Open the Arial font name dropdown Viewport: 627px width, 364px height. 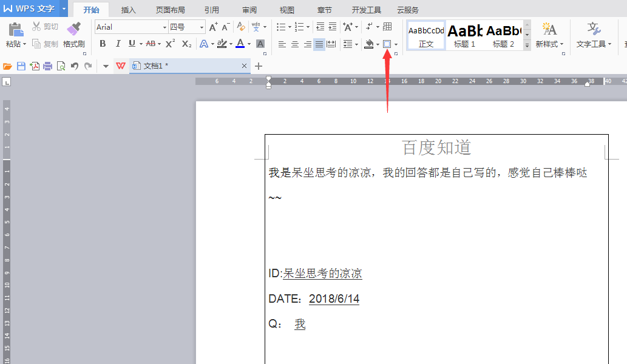(x=164, y=27)
